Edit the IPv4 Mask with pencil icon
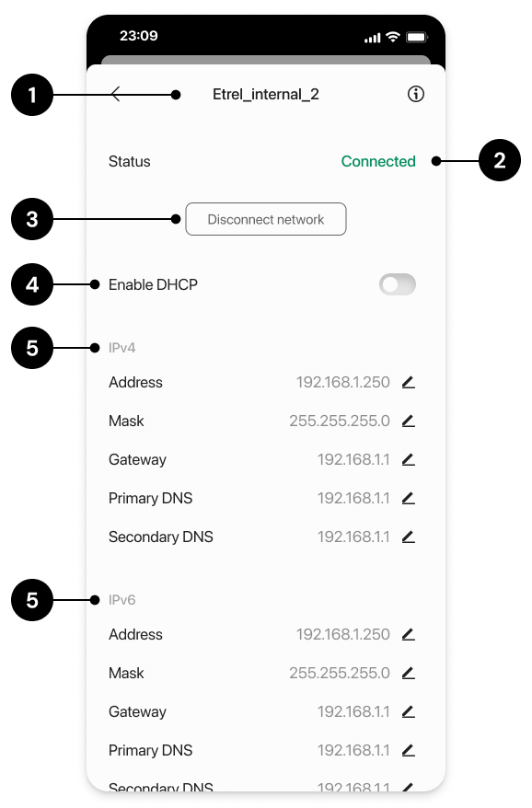This screenshot has height=808, width=532. point(409,421)
